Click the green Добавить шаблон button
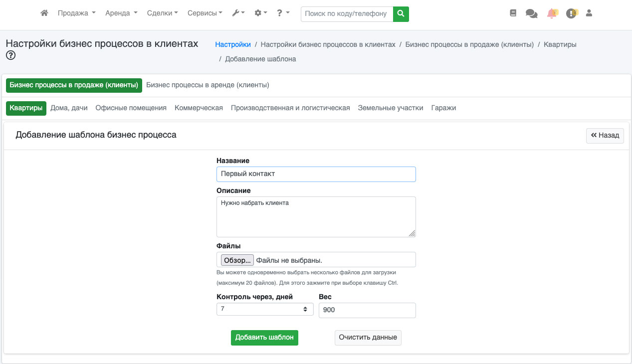The height and width of the screenshot is (364, 632). (x=264, y=338)
